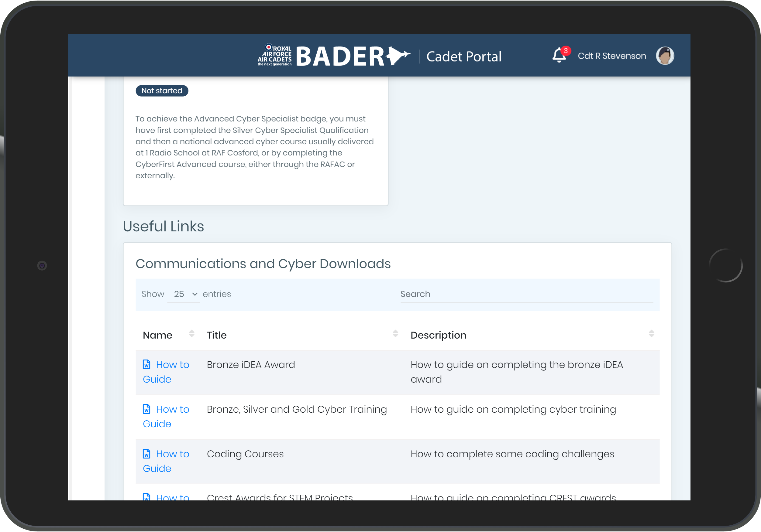Open the notifications bell icon
The width and height of the screenshot is (761, 532).
click(x=559, y=55)
